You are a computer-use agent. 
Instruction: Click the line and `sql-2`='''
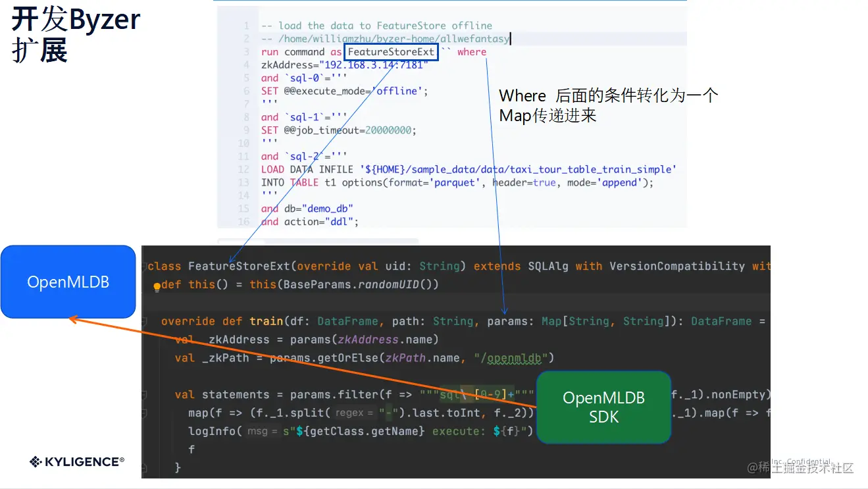pos(304,157)
